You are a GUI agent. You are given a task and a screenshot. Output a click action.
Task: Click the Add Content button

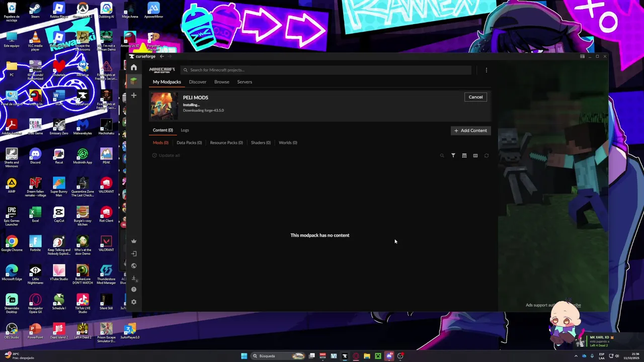pos(470,131)
